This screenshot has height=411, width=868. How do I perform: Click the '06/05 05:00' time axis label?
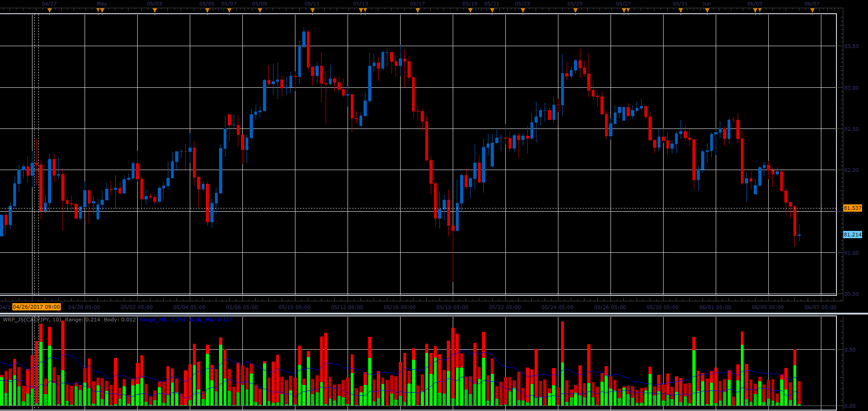[x=768, y=307]
